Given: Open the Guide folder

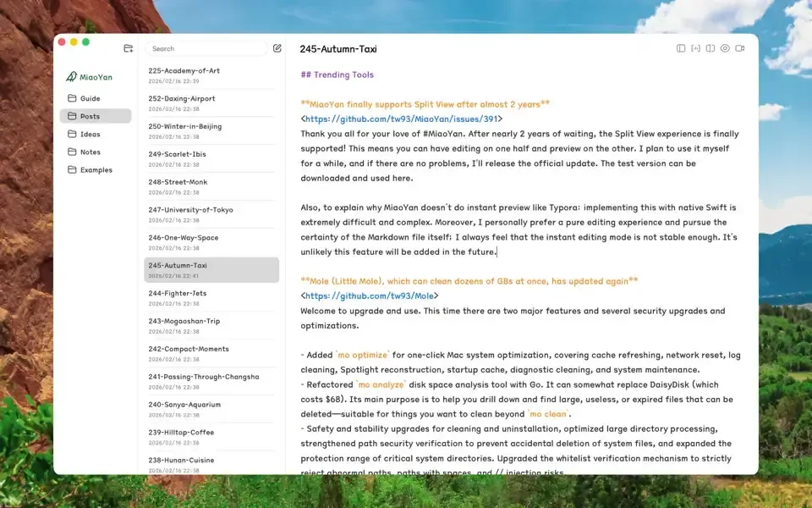Looking at the screenshot, I should click(96, 98).
